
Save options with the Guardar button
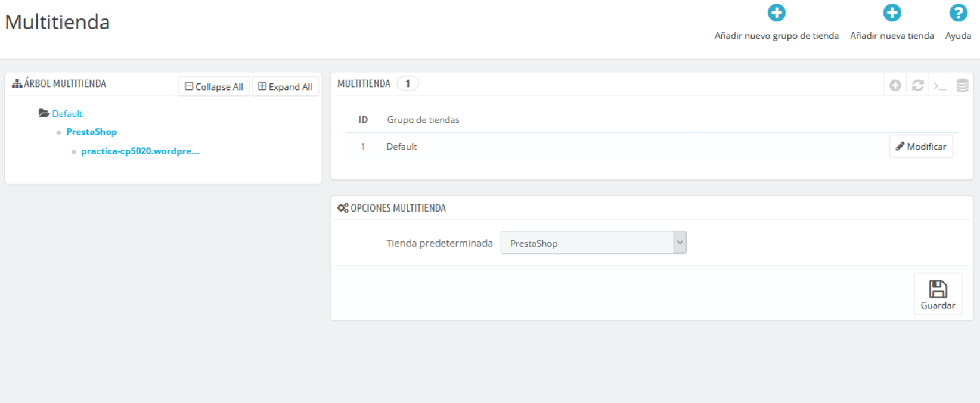[x=938, y=294]
